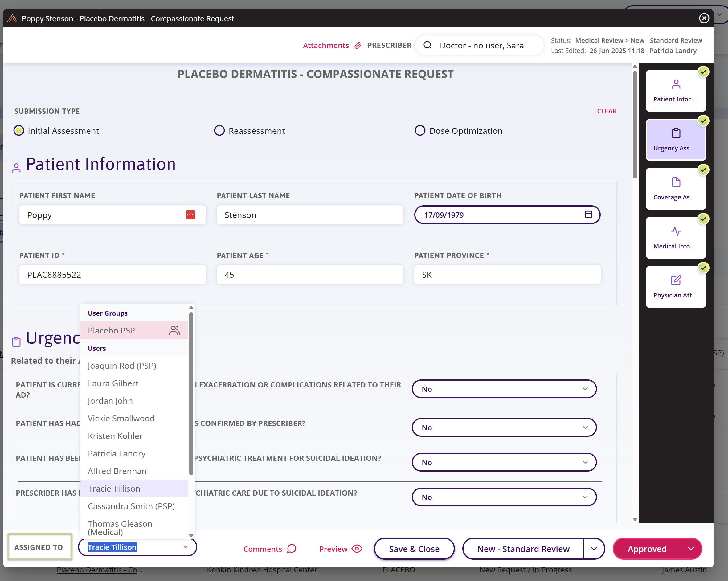Open the Physician Attestation sidebar card
This screenshot has height=581, width=728.
click(676, 287)
